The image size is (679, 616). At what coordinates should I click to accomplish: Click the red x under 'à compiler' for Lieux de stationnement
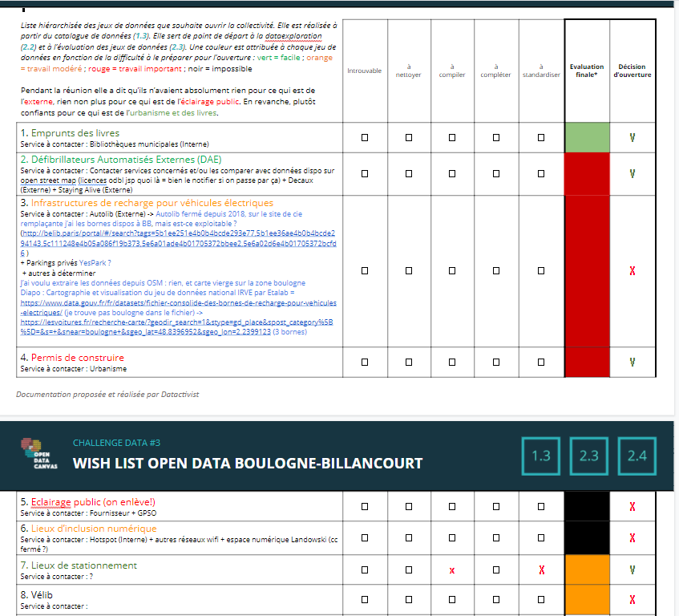452,570
